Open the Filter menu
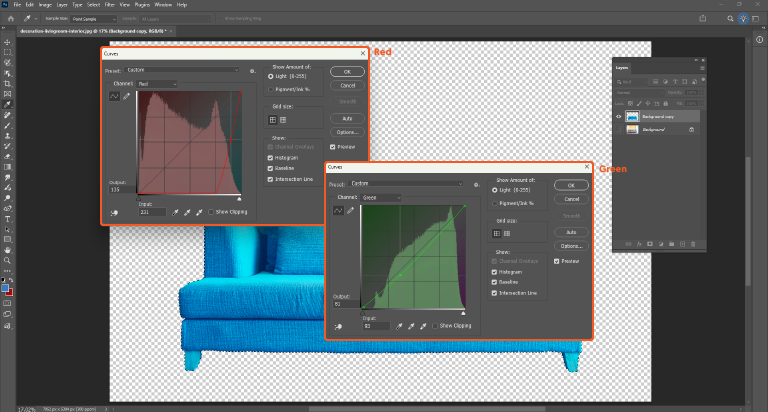The image size is (768, 412). 110,4
